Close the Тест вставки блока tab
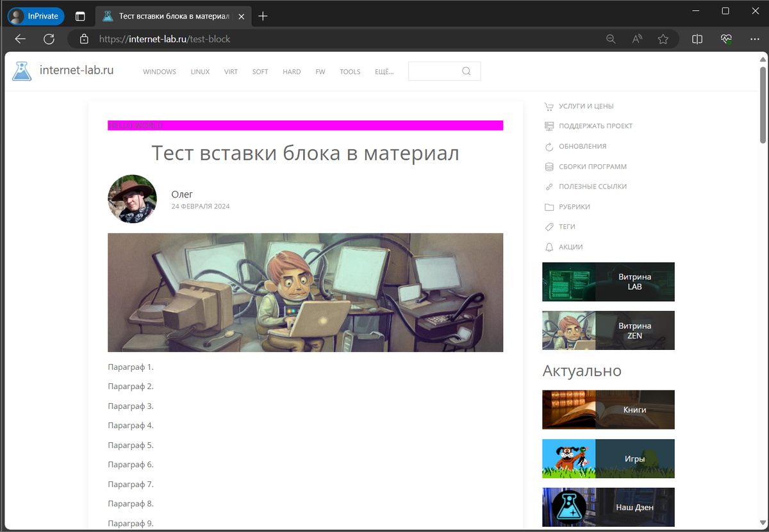Viewport: 769px width, 532px height. [242, 16]
